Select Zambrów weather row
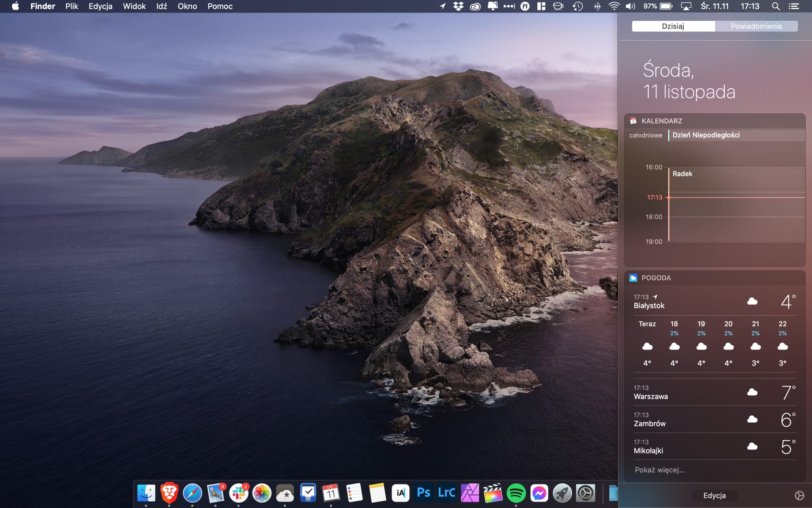The height and width of the screenshot is (508, 812). pos(715,419)
